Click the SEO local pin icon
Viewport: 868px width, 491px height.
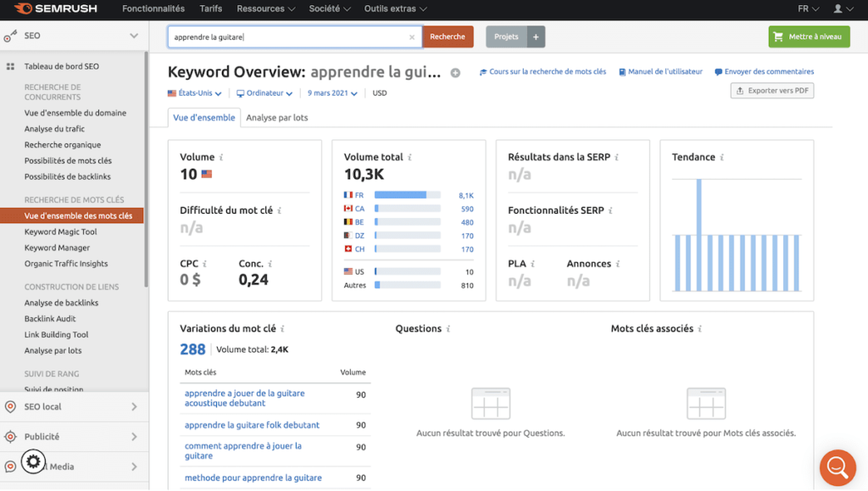[10, 407]
